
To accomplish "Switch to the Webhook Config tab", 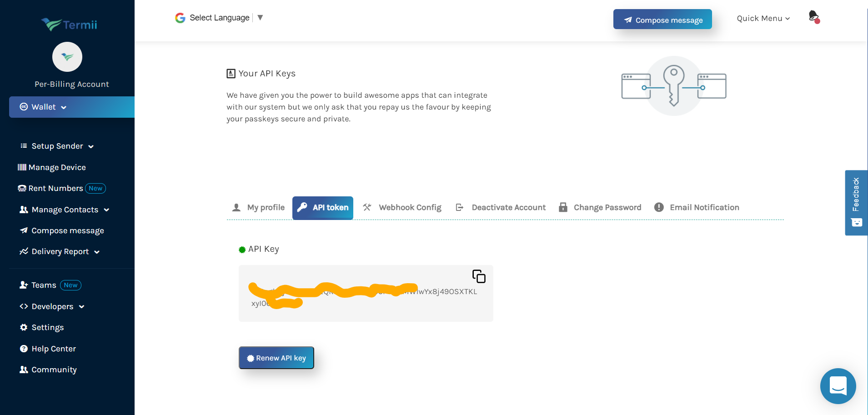I will (402, 207).
